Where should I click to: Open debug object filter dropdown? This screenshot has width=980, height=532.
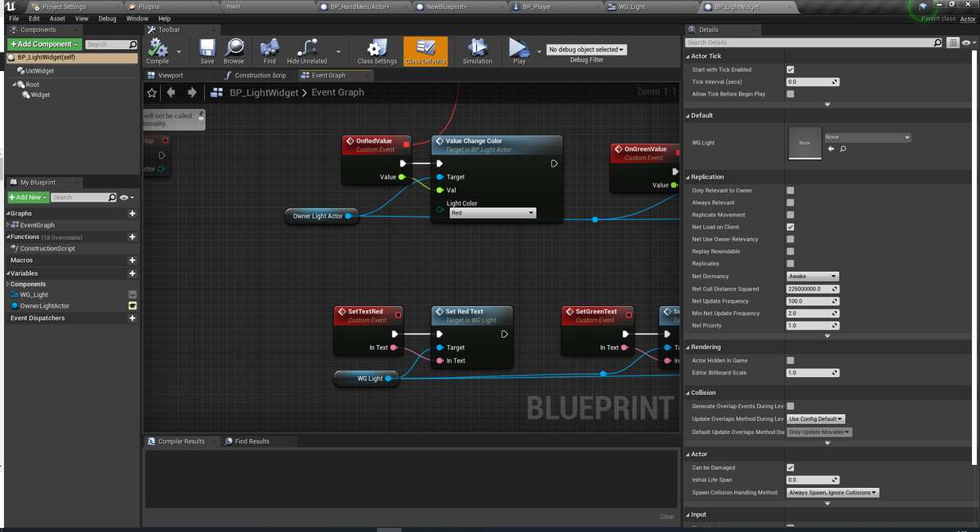pos(586,50)
